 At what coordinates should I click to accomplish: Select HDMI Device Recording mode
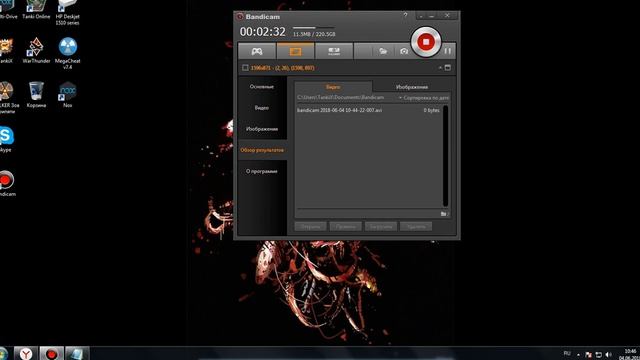(x=334, y=51)
